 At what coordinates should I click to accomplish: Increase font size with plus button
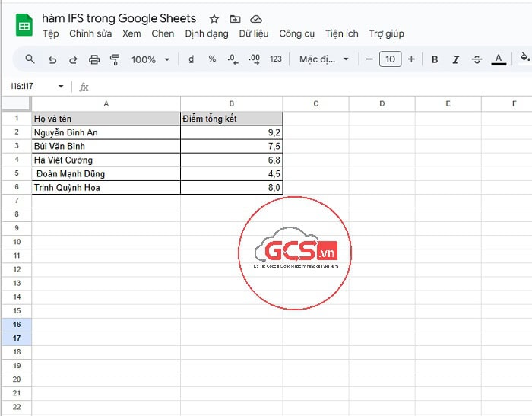pyautogui.click(x=411, y=59)
